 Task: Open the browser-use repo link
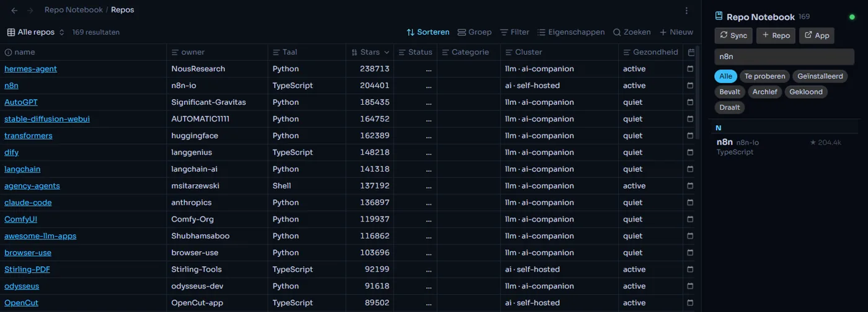[28, 253]
